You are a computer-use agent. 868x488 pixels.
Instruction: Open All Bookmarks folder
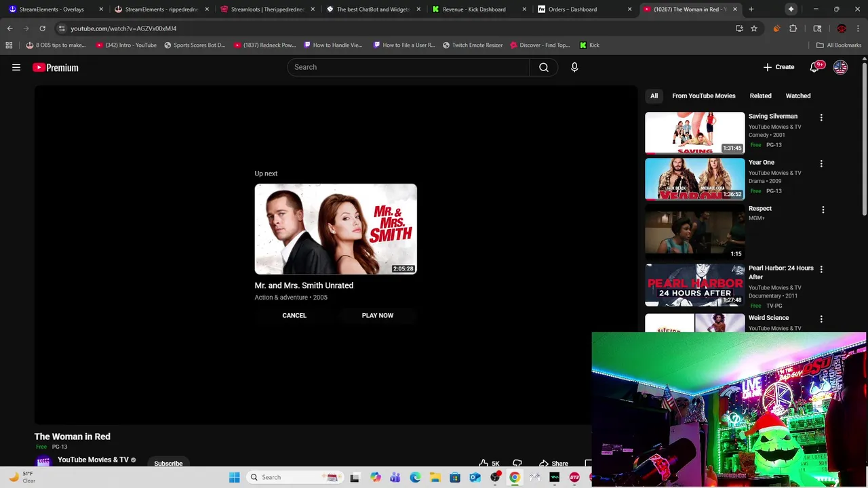[x=839, y=45]
